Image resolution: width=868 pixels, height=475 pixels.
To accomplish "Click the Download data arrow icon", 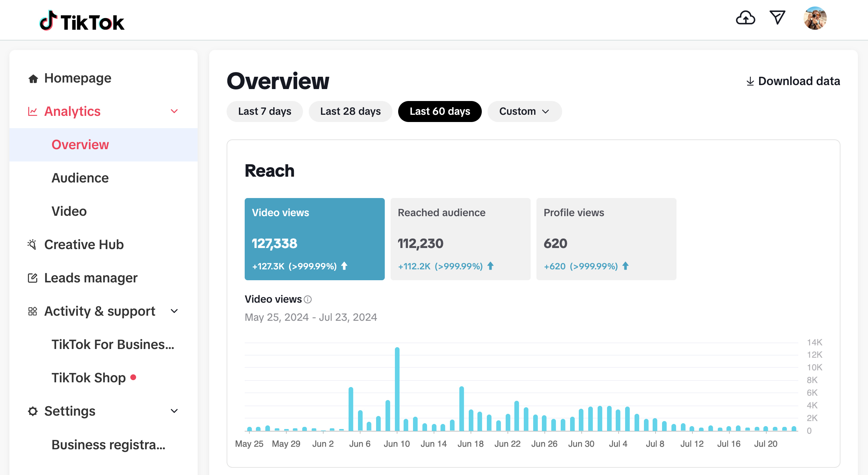I will pos(750,81).
